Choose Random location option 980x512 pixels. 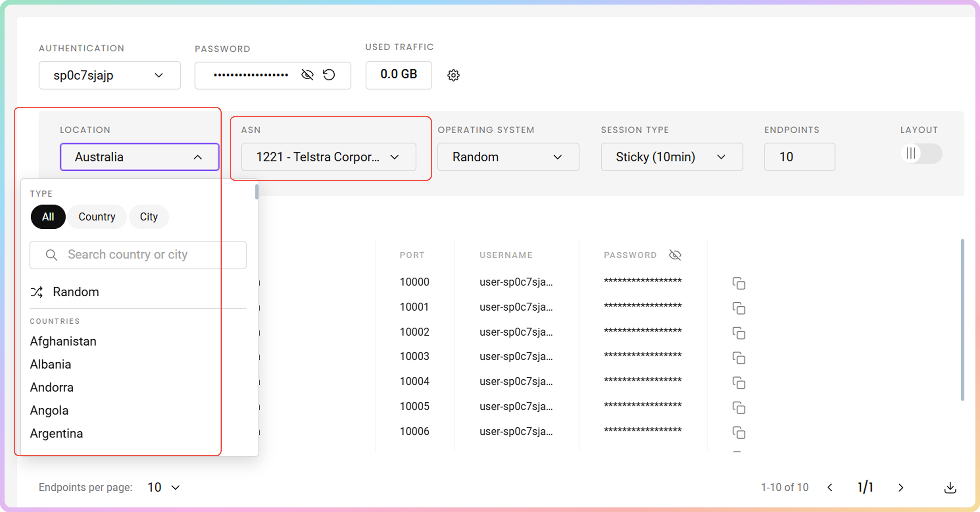pos(76,292)
